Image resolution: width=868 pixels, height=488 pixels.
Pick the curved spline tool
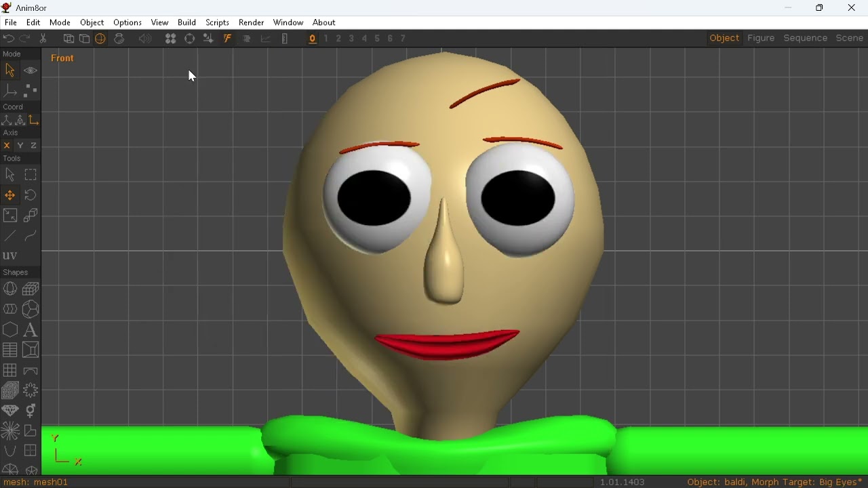31,236
